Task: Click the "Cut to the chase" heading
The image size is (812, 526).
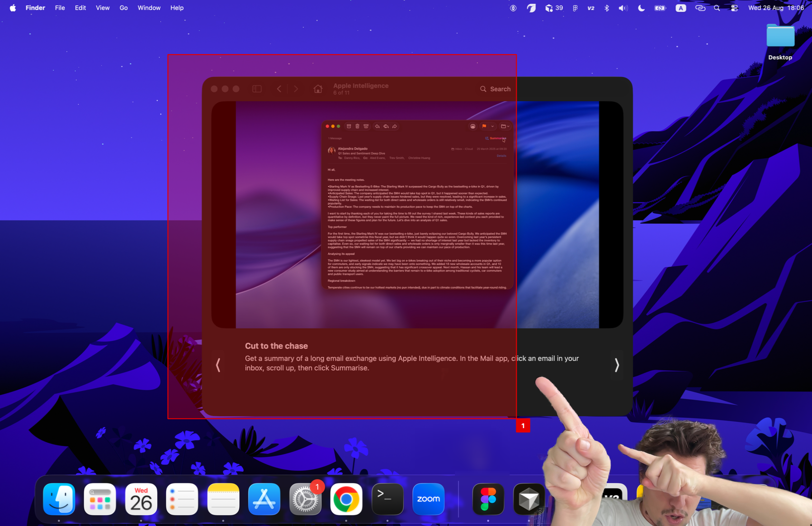Action: click(x=276, y=346)
